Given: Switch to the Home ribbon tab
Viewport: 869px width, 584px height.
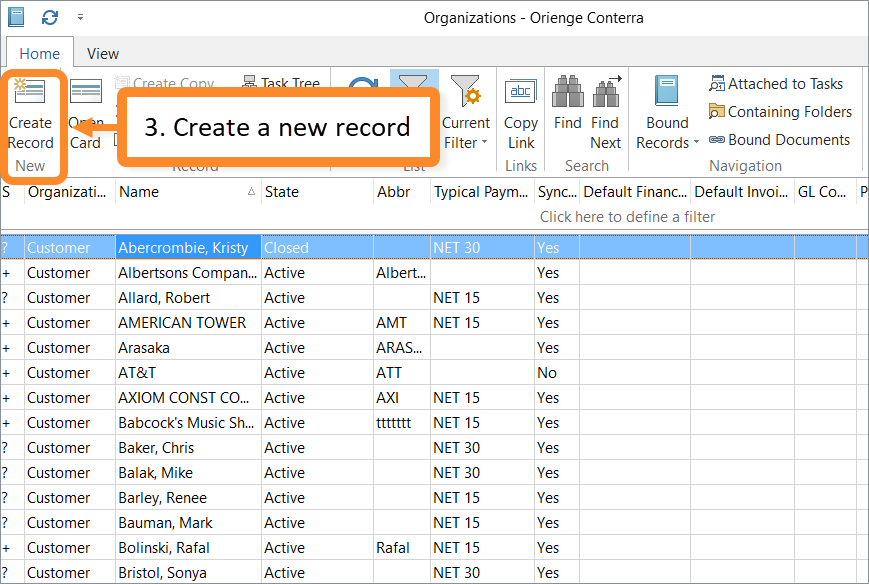Looking at the screenshot, I should click(x=39, y=54).
